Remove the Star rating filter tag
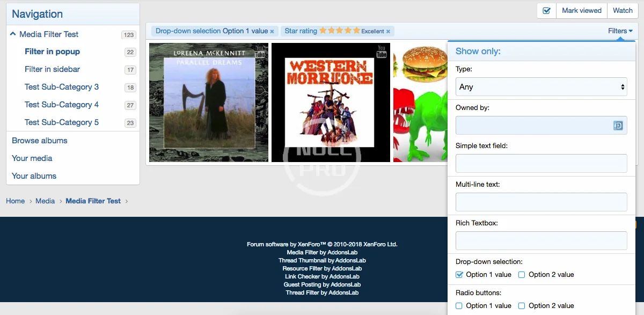644x315 pixels. [x=388, y=32]
